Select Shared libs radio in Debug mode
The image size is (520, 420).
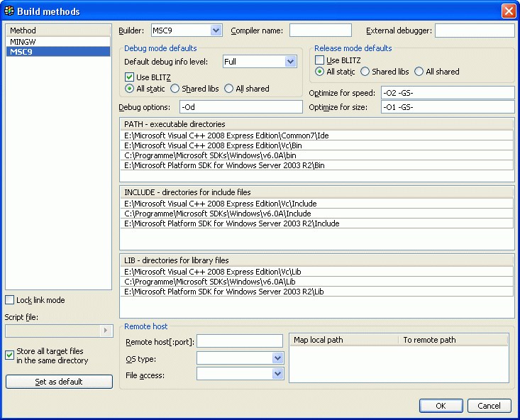pos(175,89)
